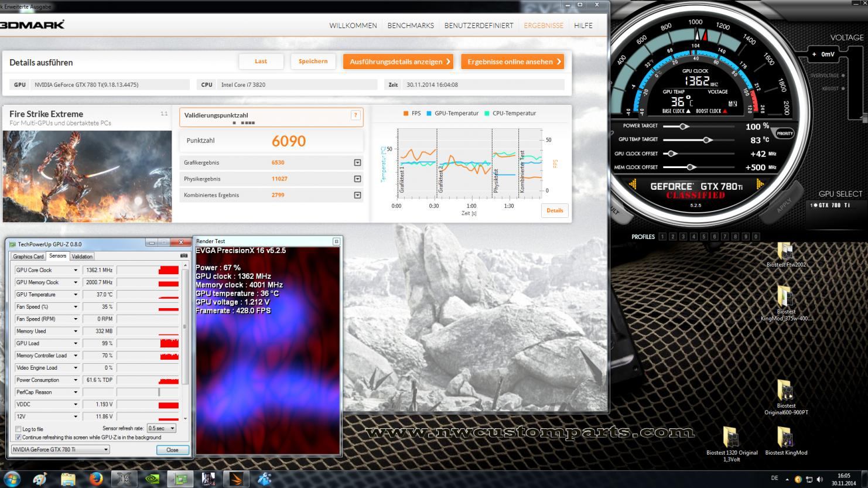Switch to Validation tab in GPU-Z
The height and width of the screenshot is (488, 868).
pyautogui.click(x=82, y=257)
